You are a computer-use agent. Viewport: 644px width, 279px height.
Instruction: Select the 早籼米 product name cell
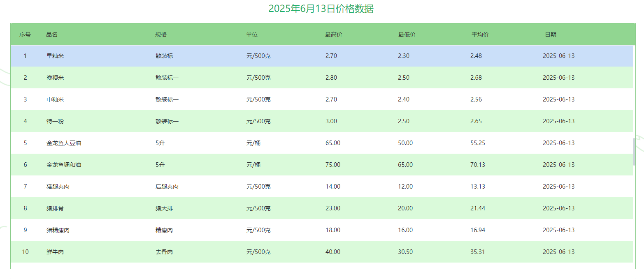coord(55,56)
